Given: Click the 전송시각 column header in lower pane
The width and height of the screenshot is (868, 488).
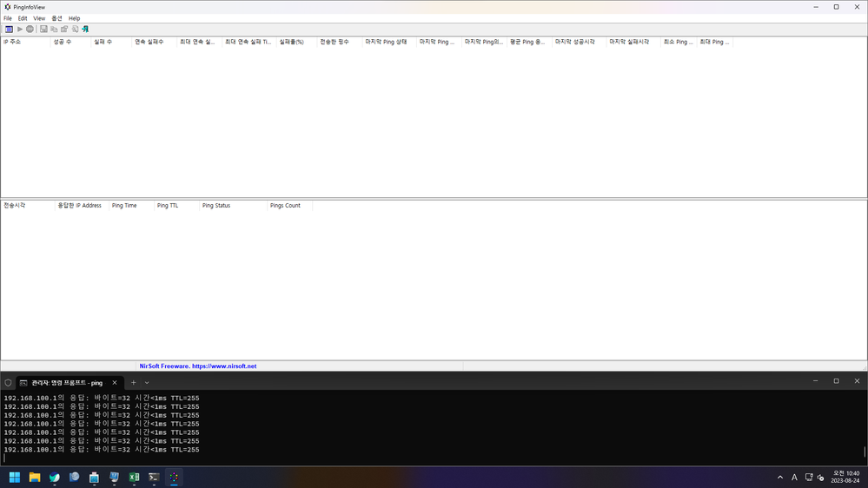Looking at the screenshot, I should point(28,205).
